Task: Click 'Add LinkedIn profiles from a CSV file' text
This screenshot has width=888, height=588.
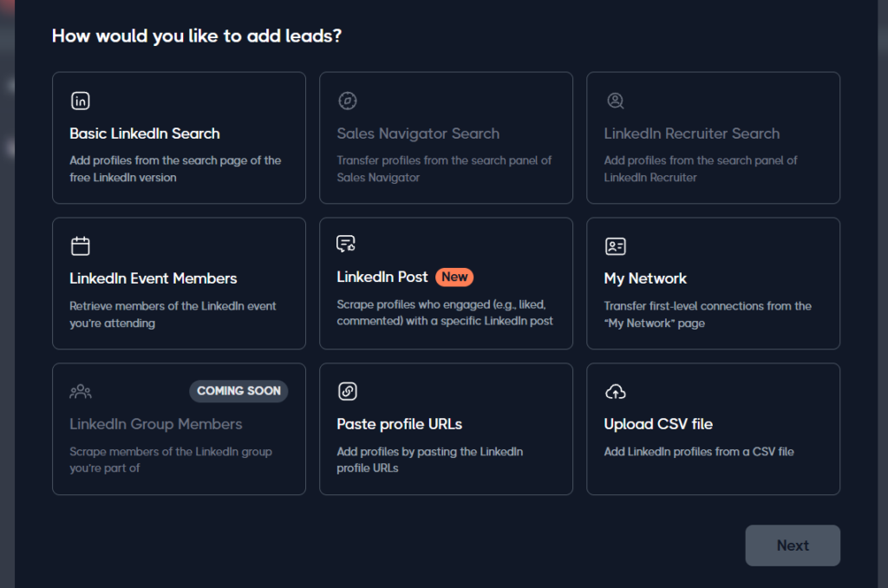Action: 699,452
